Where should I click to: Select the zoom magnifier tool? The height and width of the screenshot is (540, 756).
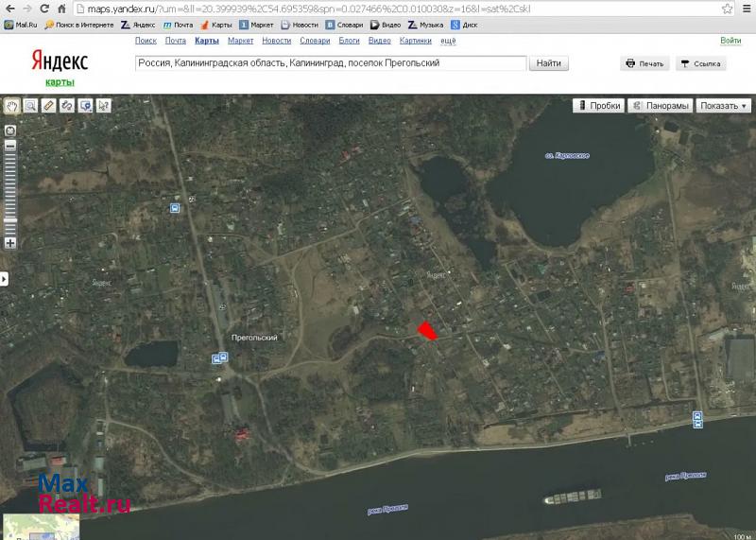(x=30, y=106)
